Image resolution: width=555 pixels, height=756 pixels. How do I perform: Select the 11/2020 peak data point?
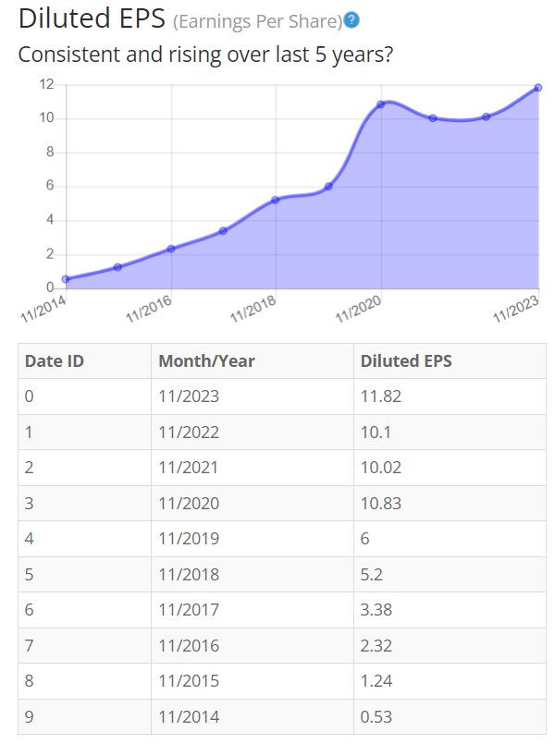[x=381, y=104]
